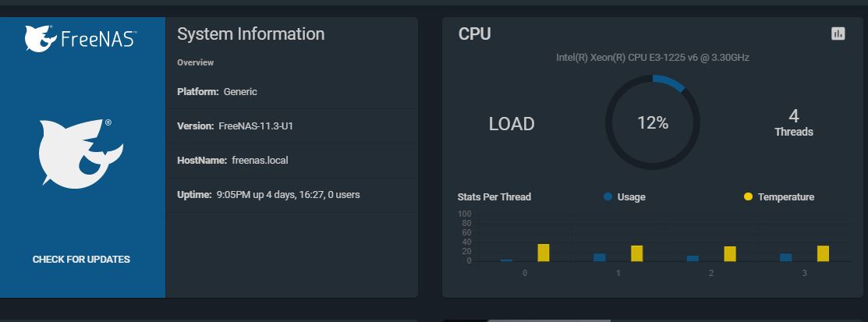Click the large white shark mascot image
The height and width of the screenshot is (322, 868).
click(x=81, y=154)
